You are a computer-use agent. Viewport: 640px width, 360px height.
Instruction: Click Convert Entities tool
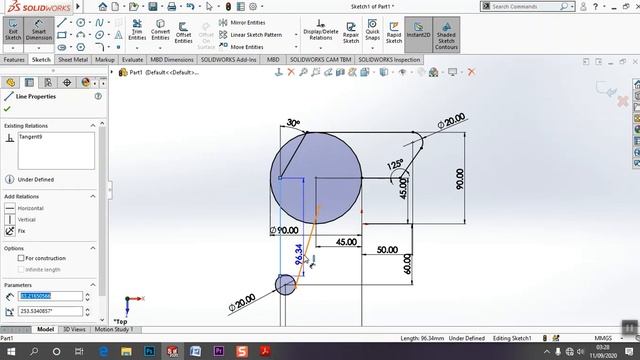[x=160, y=30]
